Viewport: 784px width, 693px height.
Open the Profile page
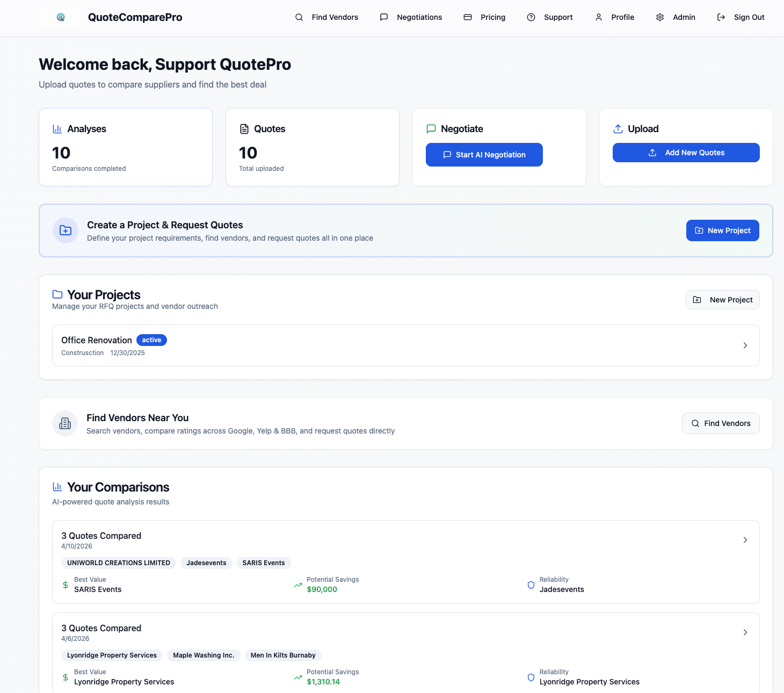pyautogui.click(x=614, y=17)
